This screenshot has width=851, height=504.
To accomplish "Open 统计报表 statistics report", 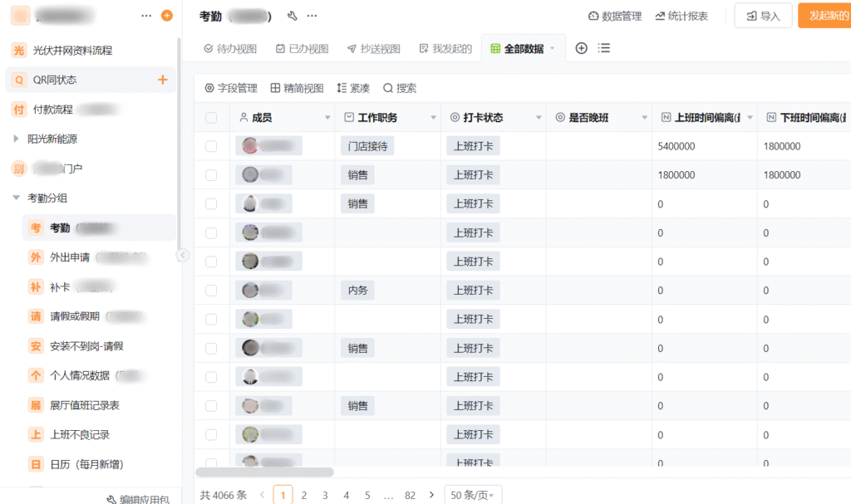I will [681, 16].
